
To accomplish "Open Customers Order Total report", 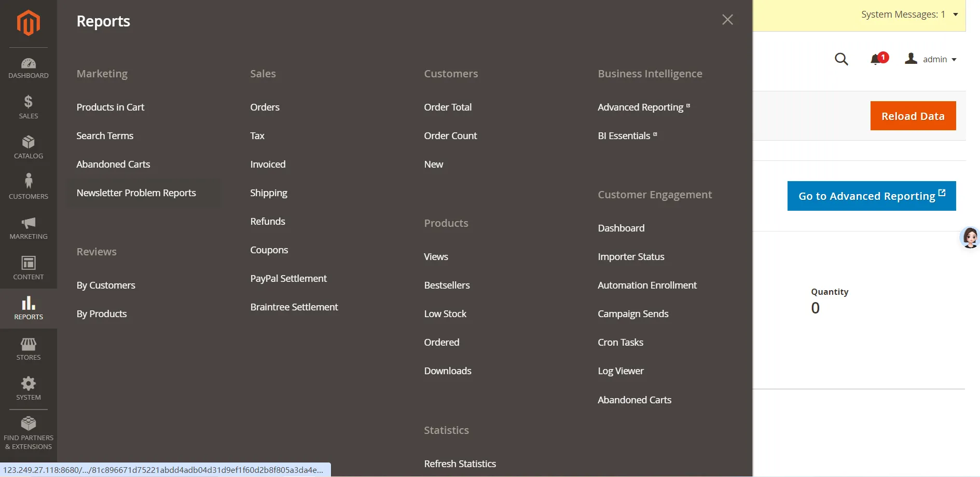I will (x=448, y=107).
